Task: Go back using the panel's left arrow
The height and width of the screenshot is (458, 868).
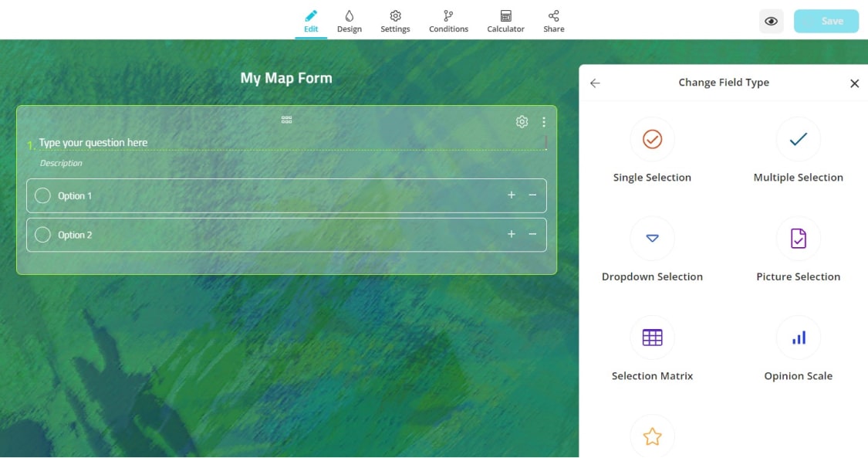Action: (595, 83)
